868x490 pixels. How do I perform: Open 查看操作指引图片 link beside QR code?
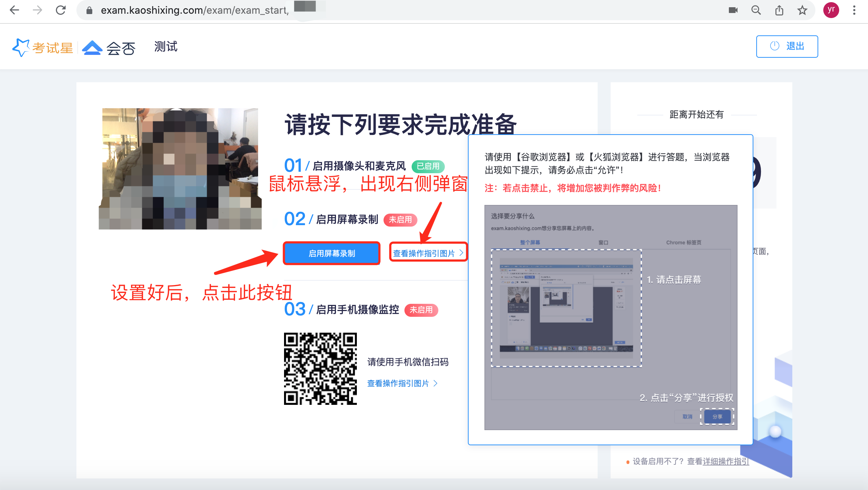pyautogui.click(x=402, y=383)
